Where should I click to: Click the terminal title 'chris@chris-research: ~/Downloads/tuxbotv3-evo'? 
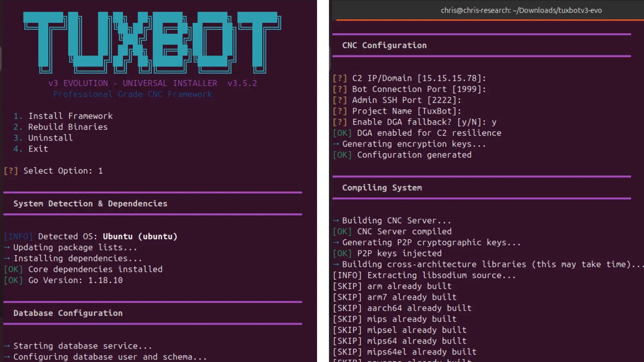pos(521,10)
